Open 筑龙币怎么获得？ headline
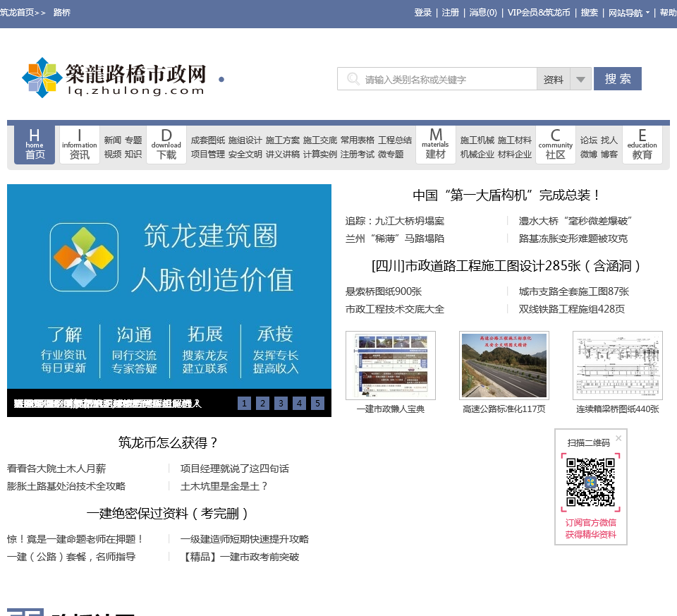677x616 pixels. tap(169, 443)
